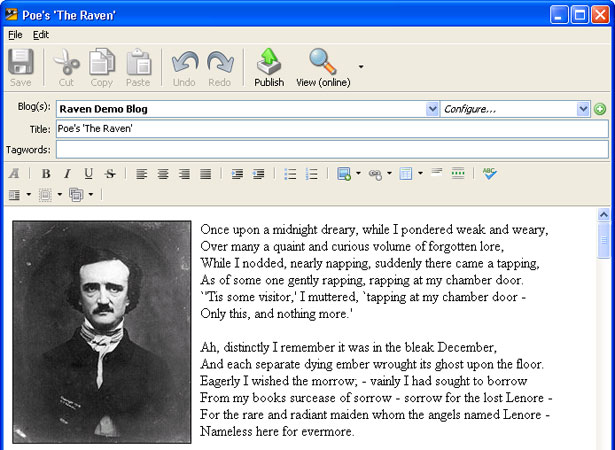This screenshot has height=450, width=615.
Task: Open the arrow next to View (online)
Action: coord(361,67)
